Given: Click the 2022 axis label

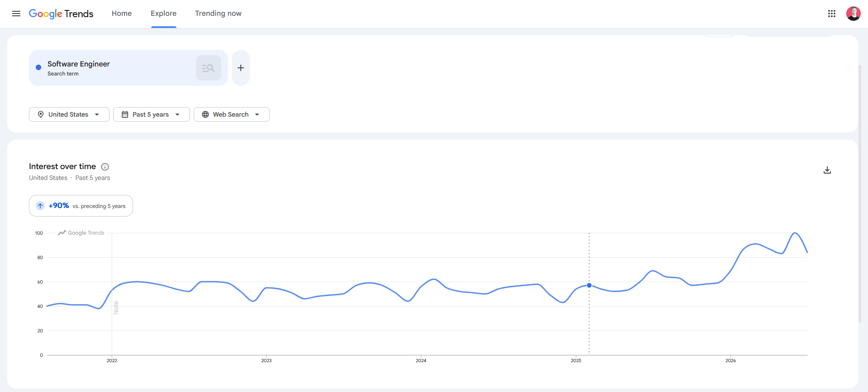Looking at the screenshot, I should (x=112, y=360).
